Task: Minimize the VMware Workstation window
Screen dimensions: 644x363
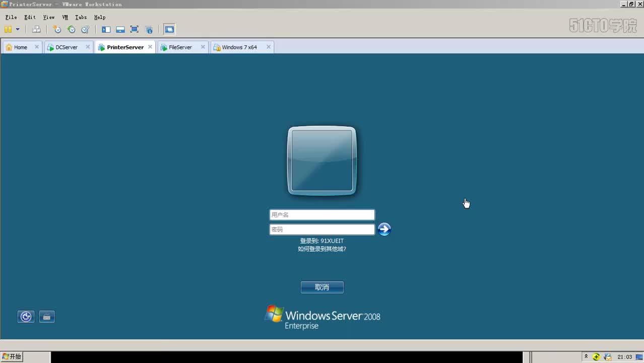Action: (x=623, y=4)
